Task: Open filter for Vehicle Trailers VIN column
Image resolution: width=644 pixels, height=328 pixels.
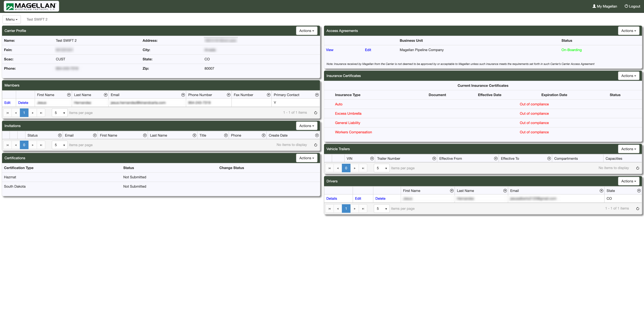Action: 372,158
